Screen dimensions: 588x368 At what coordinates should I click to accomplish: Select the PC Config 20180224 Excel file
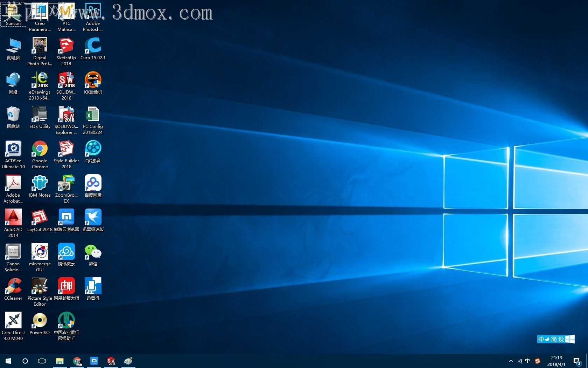(93, 120)
